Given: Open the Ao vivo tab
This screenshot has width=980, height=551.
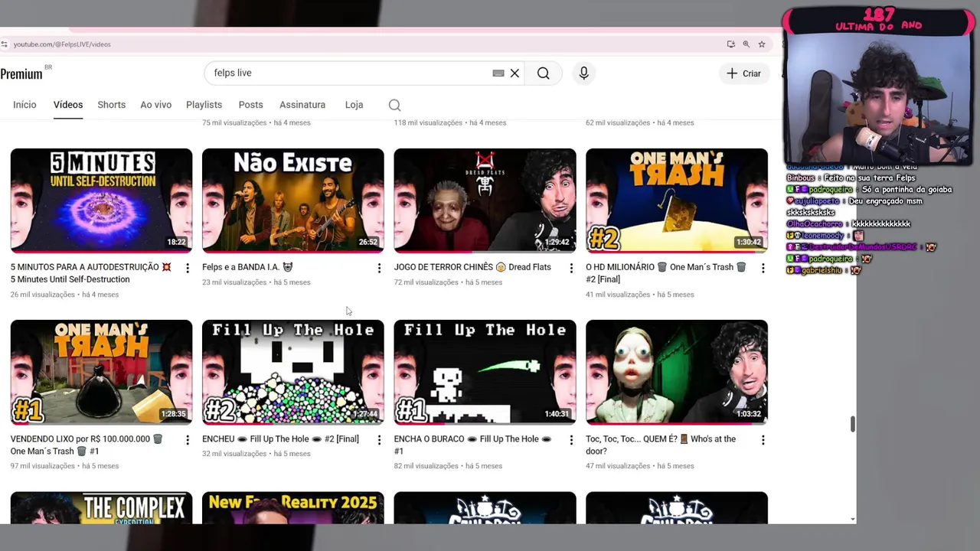Looking at the screenshot, I should pyautogui.click(x=155, y=105).
